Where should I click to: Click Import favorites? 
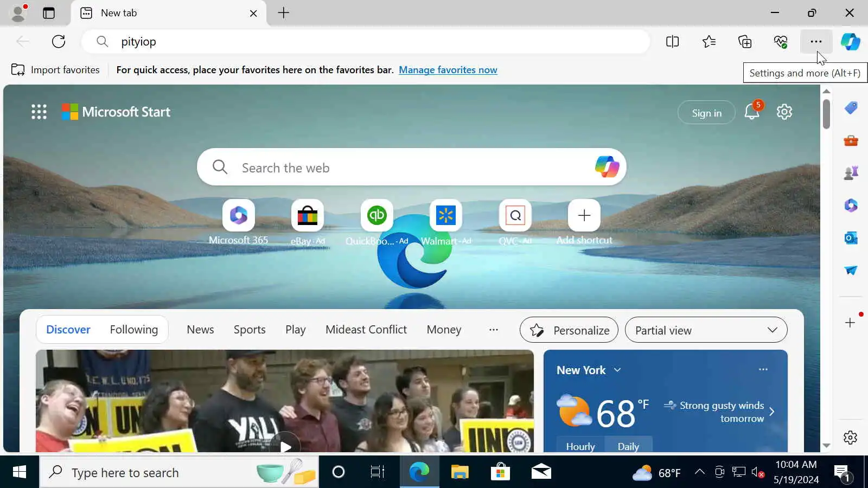click(x=55, y=70)
